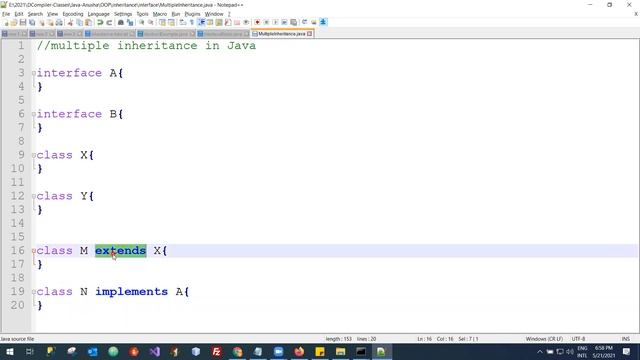Screen dimensions: 640x360
Task: Collapse the class X fold marker
Action: 34,156
